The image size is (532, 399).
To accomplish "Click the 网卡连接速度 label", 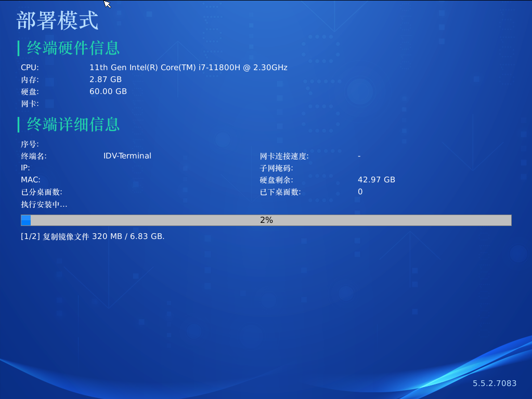I will tap(284, 156).
